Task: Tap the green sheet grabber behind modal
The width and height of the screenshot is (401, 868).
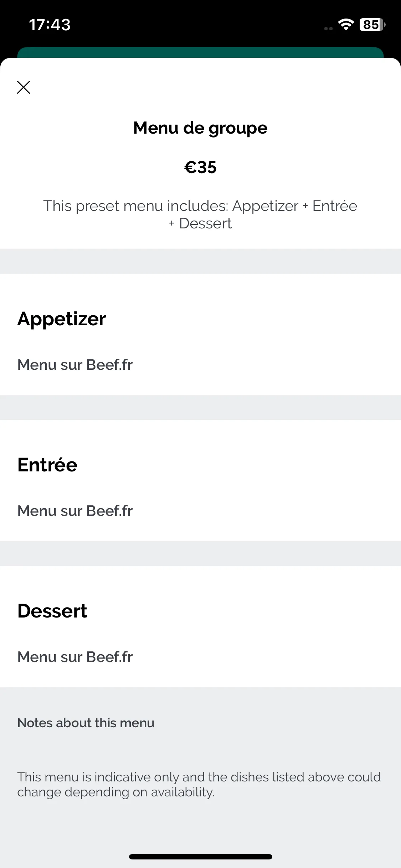Action: pyautogui.click(x=200, y=52)
